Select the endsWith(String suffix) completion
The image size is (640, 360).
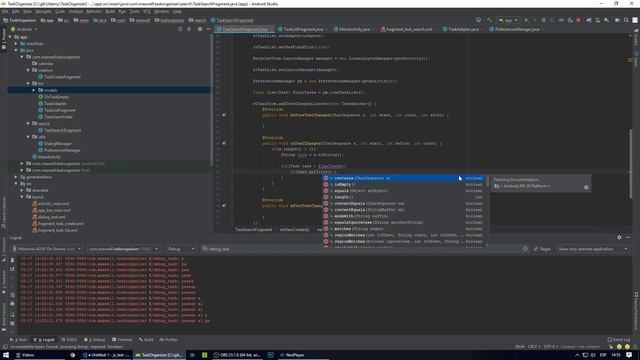(403, 216)
